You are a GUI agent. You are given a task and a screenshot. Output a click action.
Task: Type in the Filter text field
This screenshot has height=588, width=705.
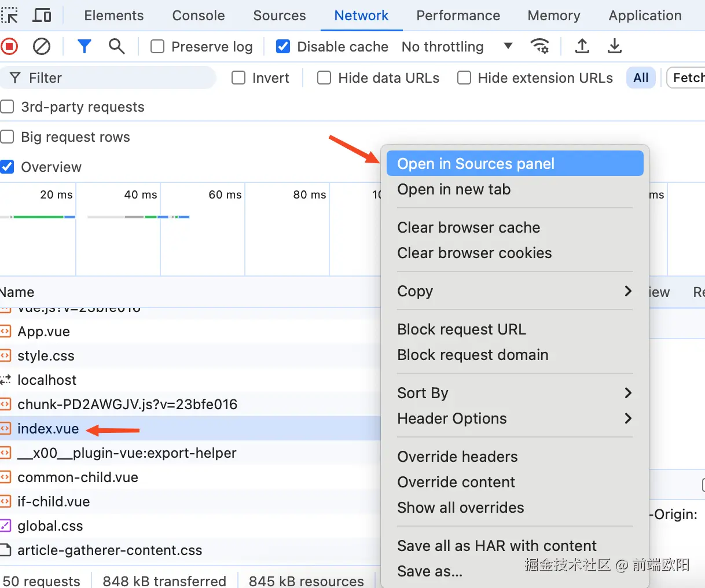(x=116, y=78)
